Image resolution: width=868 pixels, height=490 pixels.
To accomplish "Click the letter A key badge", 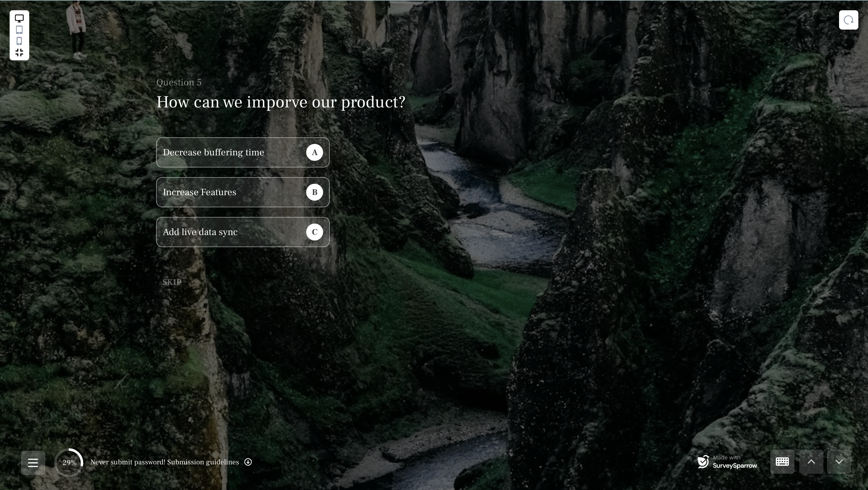I will [x=314, y=152].
